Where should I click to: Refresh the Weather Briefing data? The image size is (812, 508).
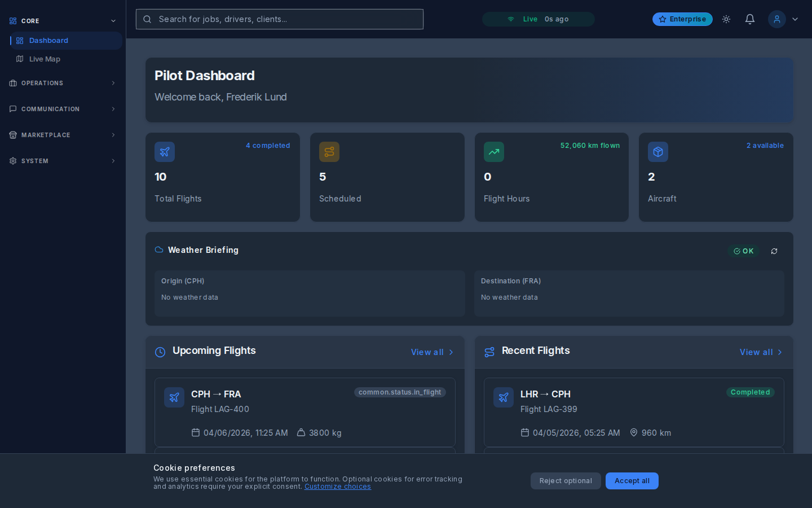(774, 251)
